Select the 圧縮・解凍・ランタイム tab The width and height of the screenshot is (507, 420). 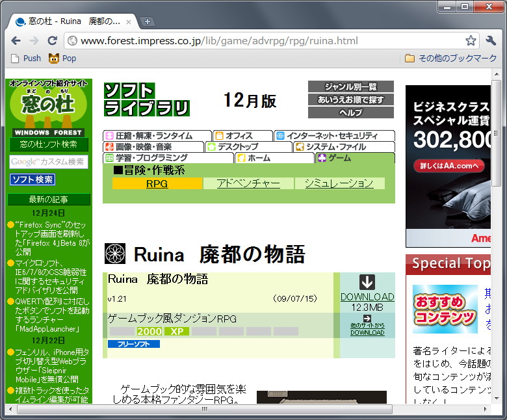coord(157,135)
